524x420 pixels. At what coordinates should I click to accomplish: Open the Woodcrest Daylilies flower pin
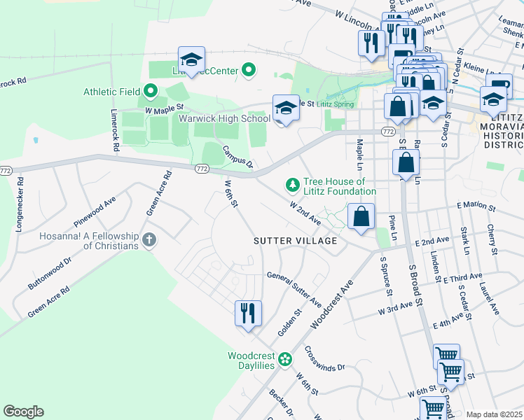(284, 360)
